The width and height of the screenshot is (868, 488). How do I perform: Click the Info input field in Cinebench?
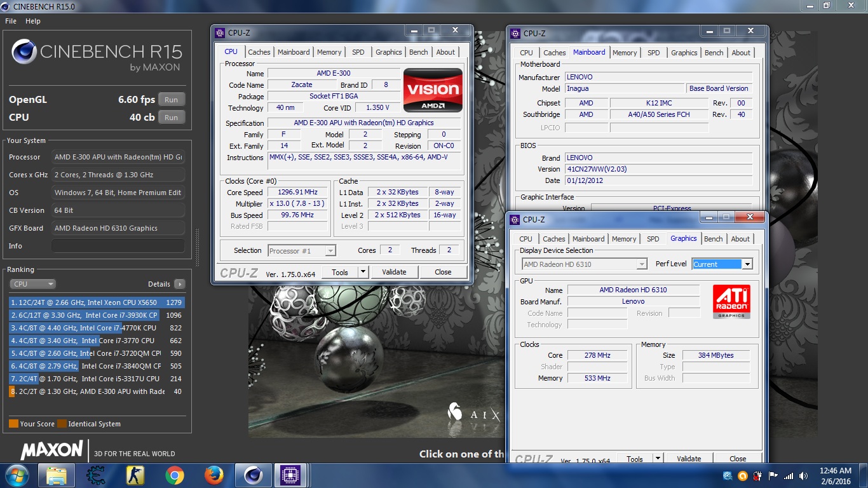coord(118,246)
